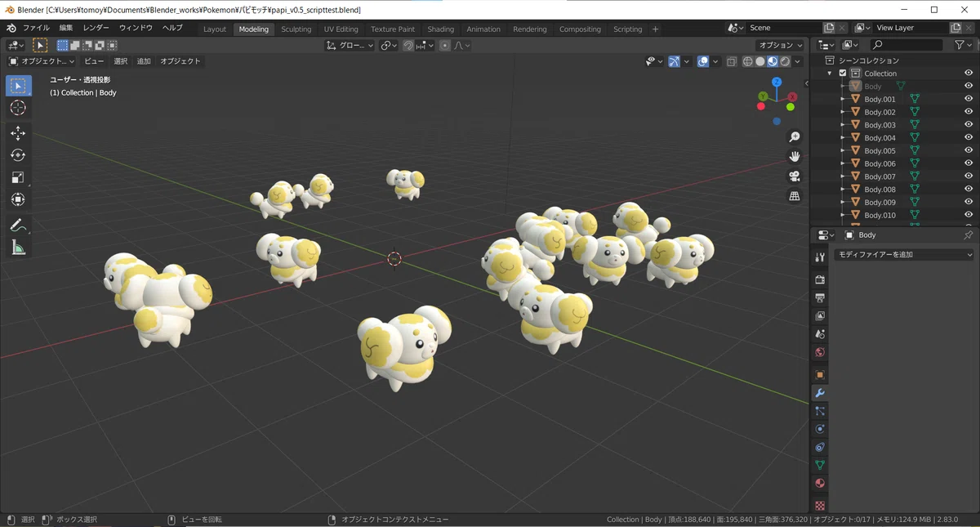Hide Body.003 with its eye icon
Image resolution: width=980 pixels, height=527 pixels.
(969, 125)
